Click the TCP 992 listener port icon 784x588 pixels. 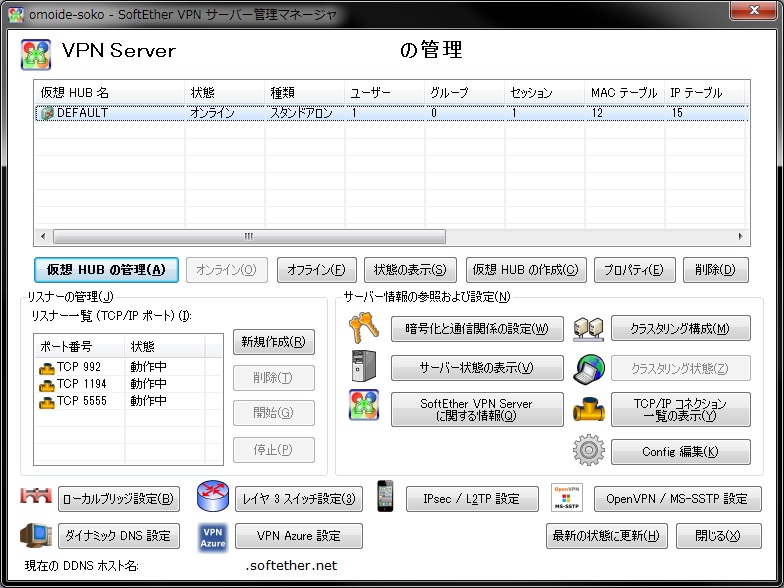click(x=47, y=369)
